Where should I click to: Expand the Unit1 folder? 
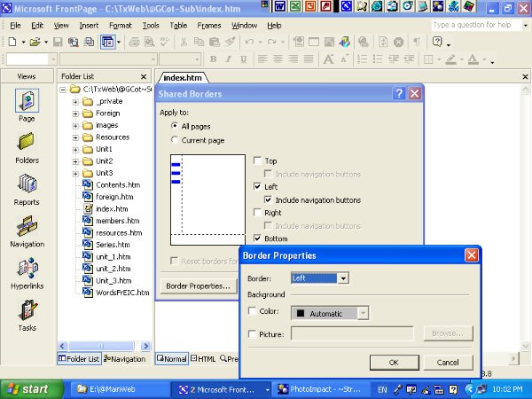(75, 150)
